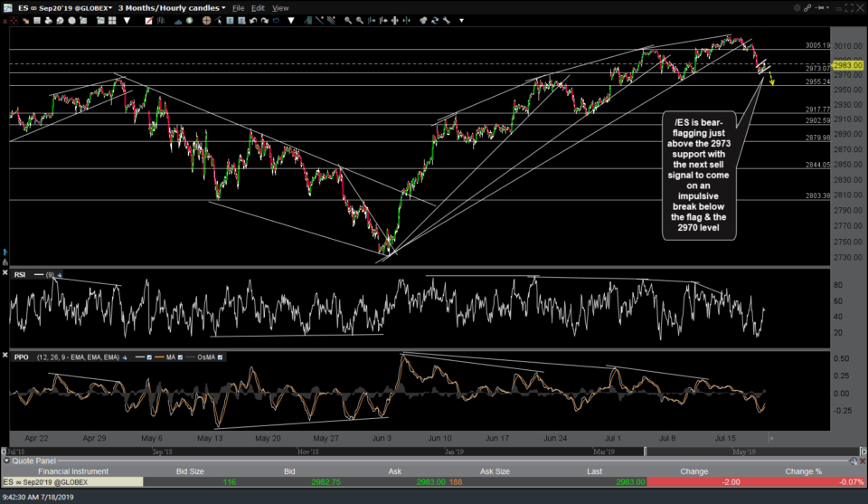
Task: Click the bid price 2982.75 cell
Action: coord(325,482)
